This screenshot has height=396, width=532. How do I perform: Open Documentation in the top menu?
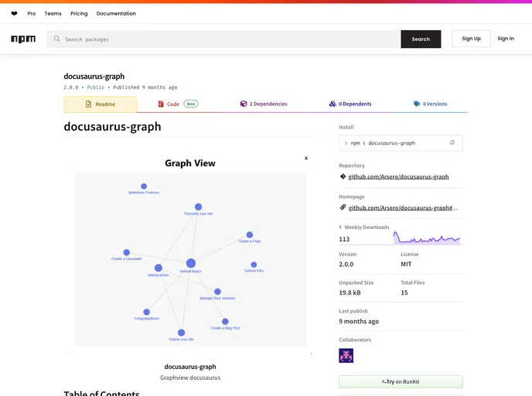tap(116, 14)
